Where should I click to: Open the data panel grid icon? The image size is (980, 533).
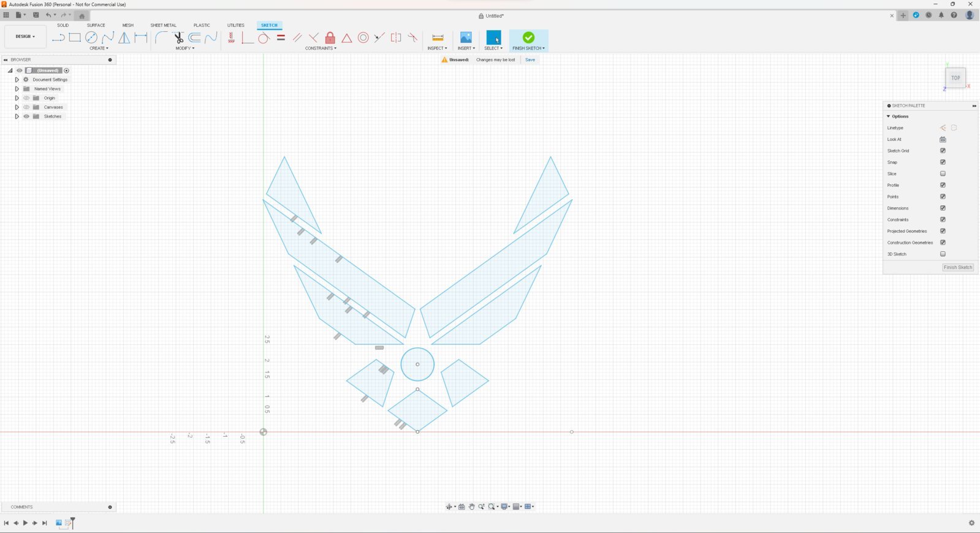6,15
